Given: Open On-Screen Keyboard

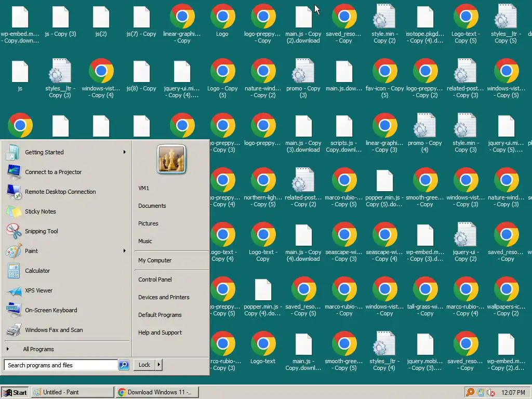Looking at the screenshot, I should (66, 310).
